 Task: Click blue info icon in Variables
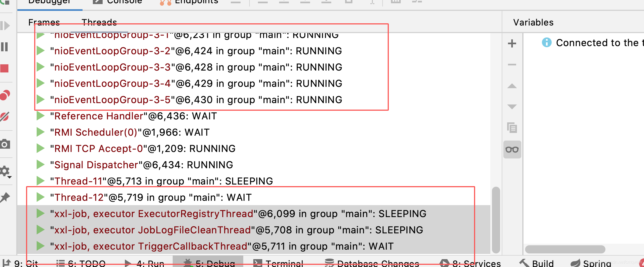click(547, 42)
